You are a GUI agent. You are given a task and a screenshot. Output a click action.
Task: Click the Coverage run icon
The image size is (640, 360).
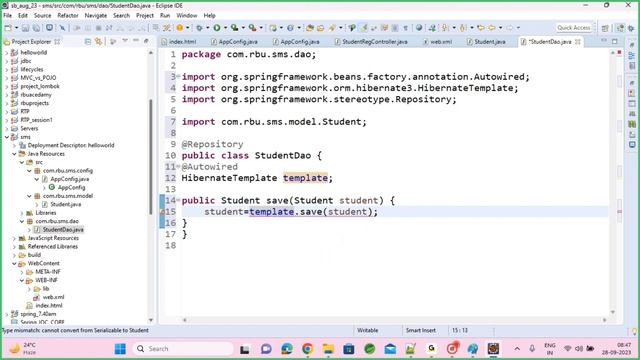[234, 28]
